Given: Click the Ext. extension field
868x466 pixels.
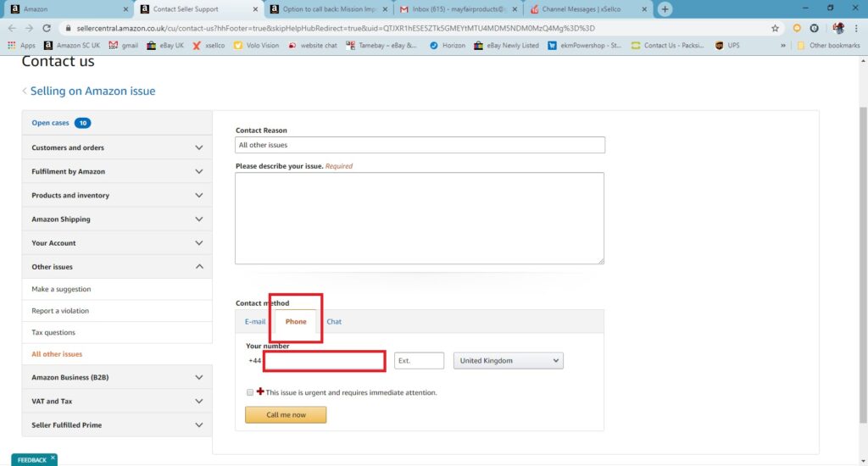Looking at the screenshot, I should coord(419,361).
